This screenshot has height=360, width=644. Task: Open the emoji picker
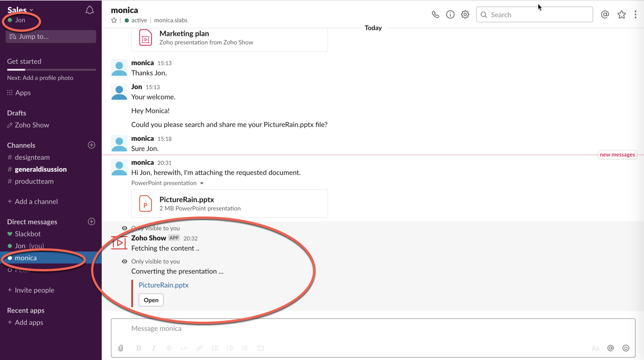pos(626,348)
